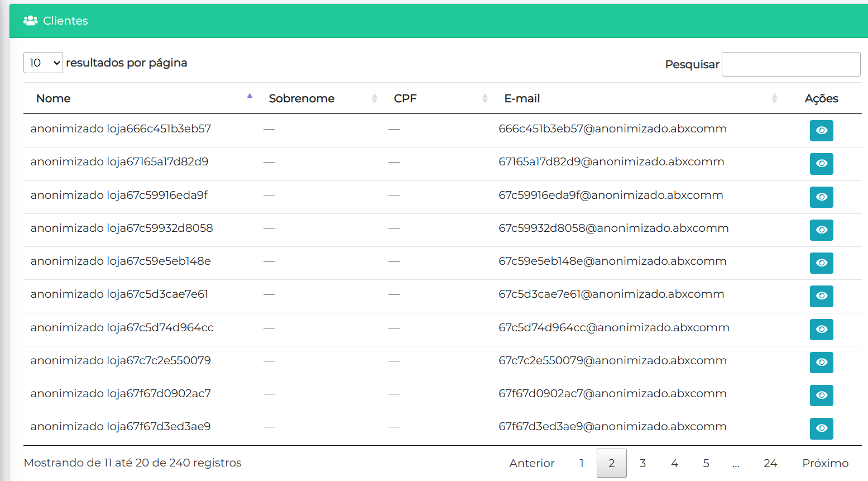Go back with the Anterior link

pos(531,463)
